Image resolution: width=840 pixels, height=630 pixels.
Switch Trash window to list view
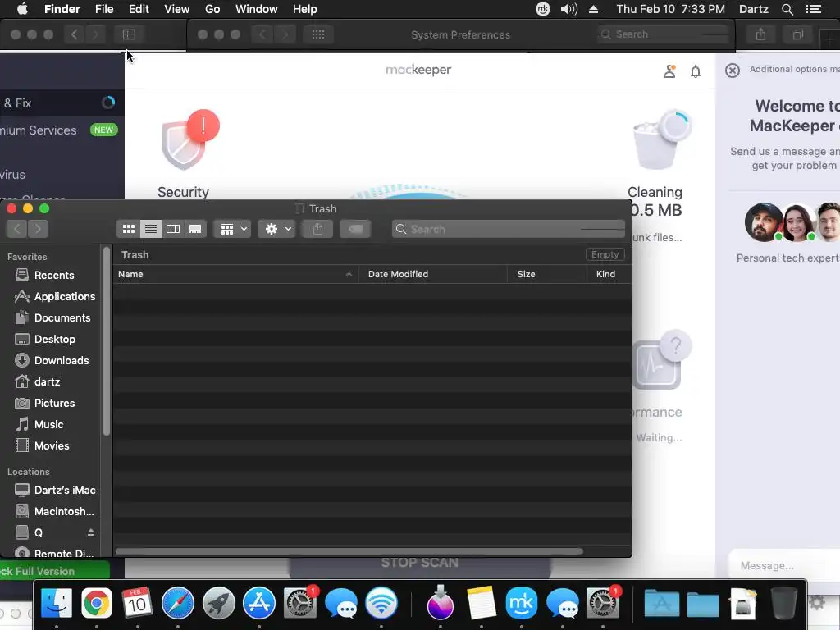[x=151, y=230]
